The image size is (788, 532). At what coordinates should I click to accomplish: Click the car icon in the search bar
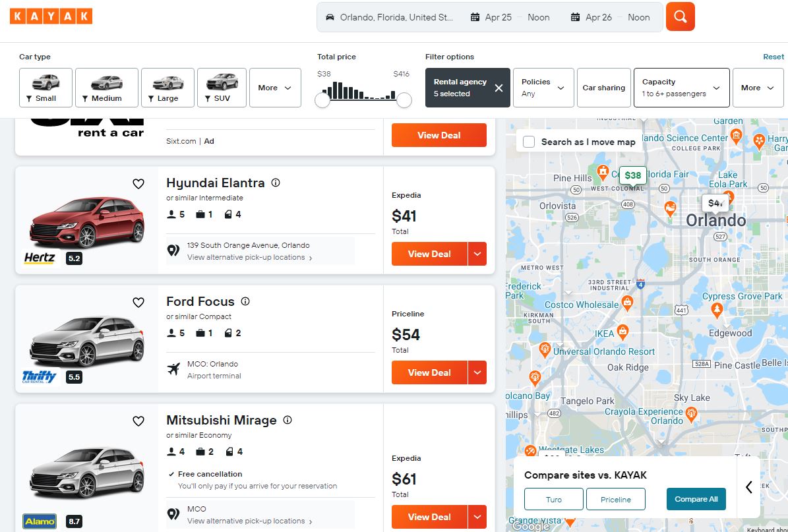click(330, 17)
